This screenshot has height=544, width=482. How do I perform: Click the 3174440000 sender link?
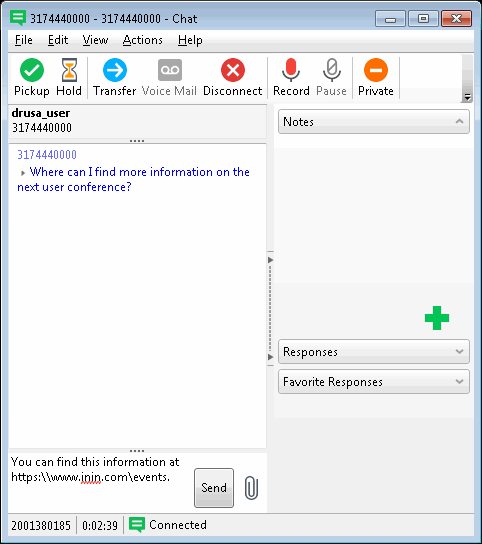[x=47, y=155]
